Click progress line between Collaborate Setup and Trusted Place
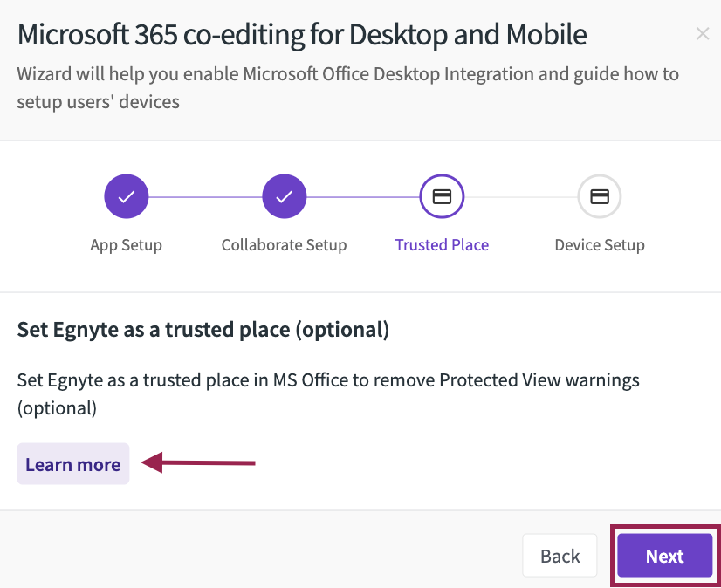 tap(363, 197)
